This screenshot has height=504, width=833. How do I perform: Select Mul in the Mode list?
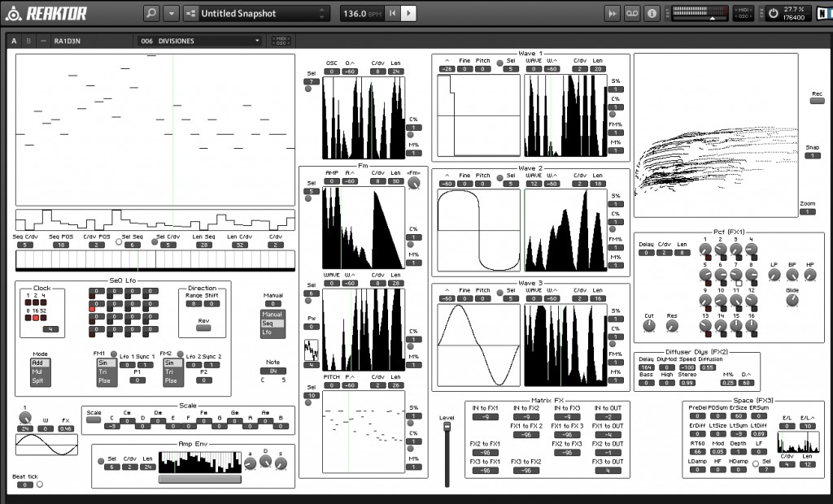coord(41,371)
